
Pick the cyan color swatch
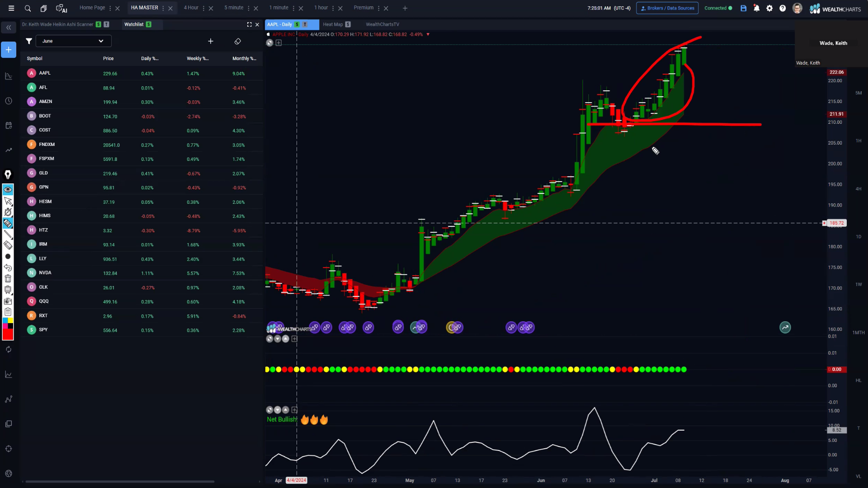(x=5, y=320)
